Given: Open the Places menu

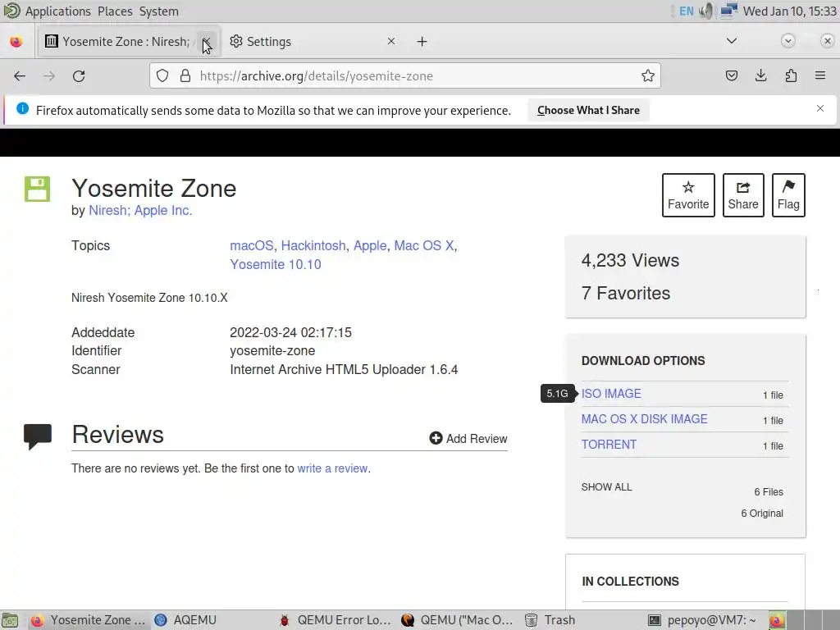Looking at the screenshot, I should [115, 11].
